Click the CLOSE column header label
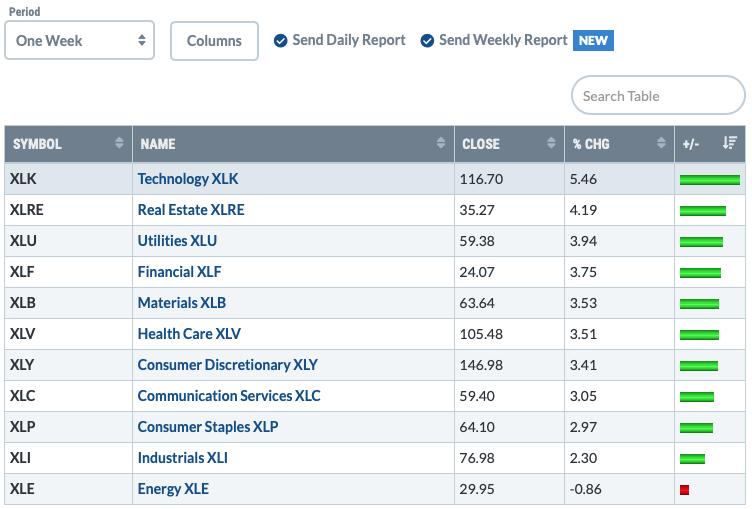This screenshot has width=752, height=509. click(481, 144)
